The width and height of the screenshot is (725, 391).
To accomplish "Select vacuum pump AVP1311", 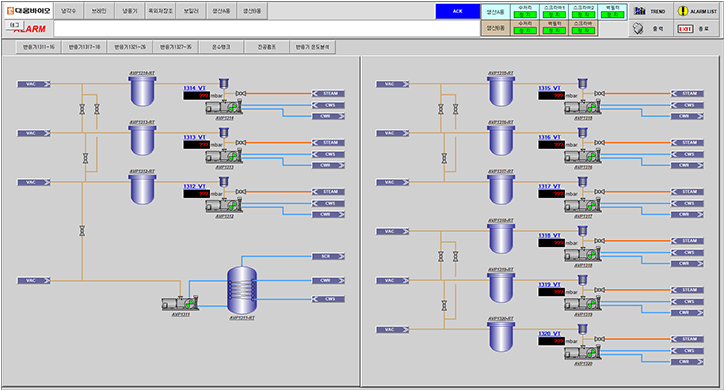I will (x=180, y=304).
